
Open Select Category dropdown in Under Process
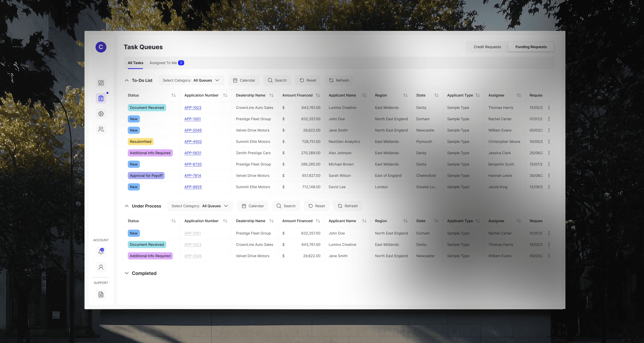pos(200,206)
